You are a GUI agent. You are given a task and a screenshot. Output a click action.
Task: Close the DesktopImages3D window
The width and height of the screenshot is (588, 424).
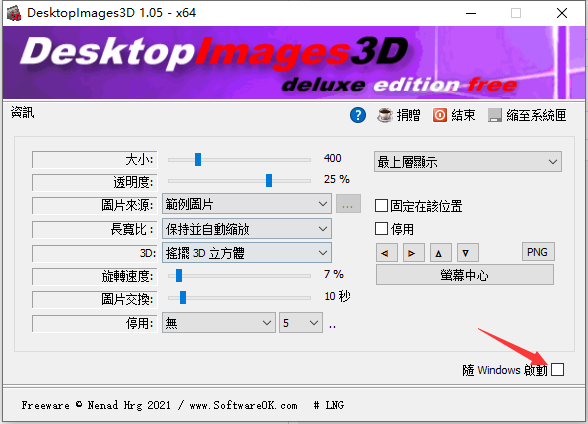562,13
